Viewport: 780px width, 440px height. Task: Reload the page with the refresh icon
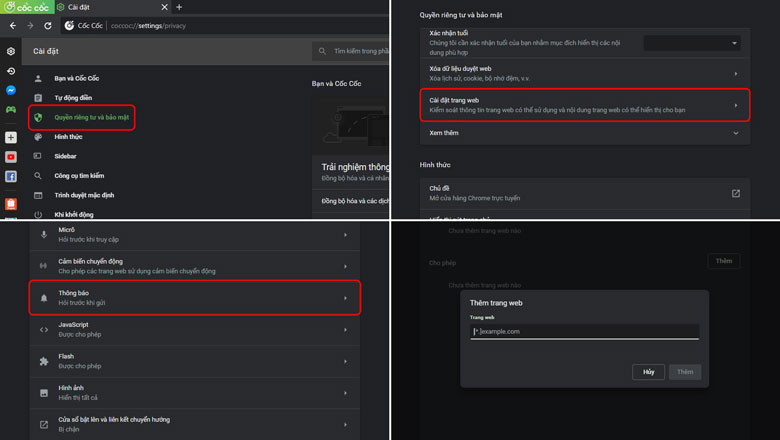[x=49, y=25]
